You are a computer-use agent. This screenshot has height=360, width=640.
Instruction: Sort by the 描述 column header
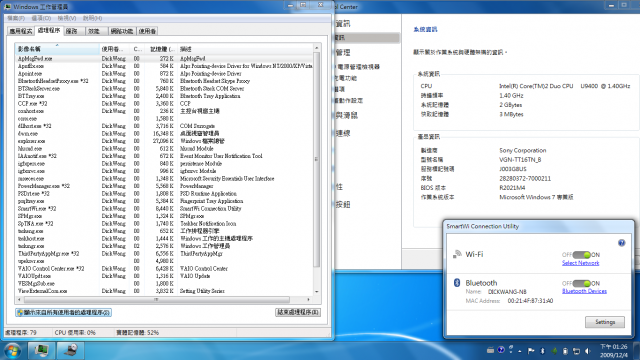tap(245, 49)
